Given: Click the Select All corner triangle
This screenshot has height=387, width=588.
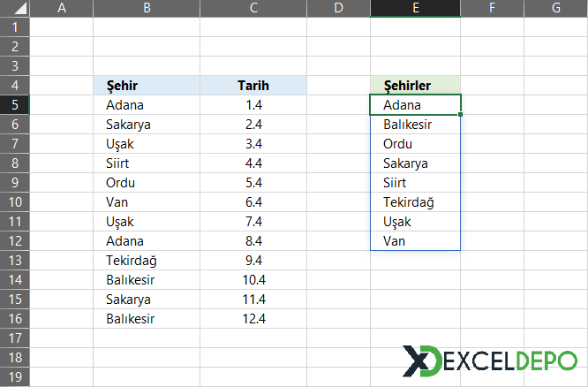Looking at the screenshot, I should (15, 8).
